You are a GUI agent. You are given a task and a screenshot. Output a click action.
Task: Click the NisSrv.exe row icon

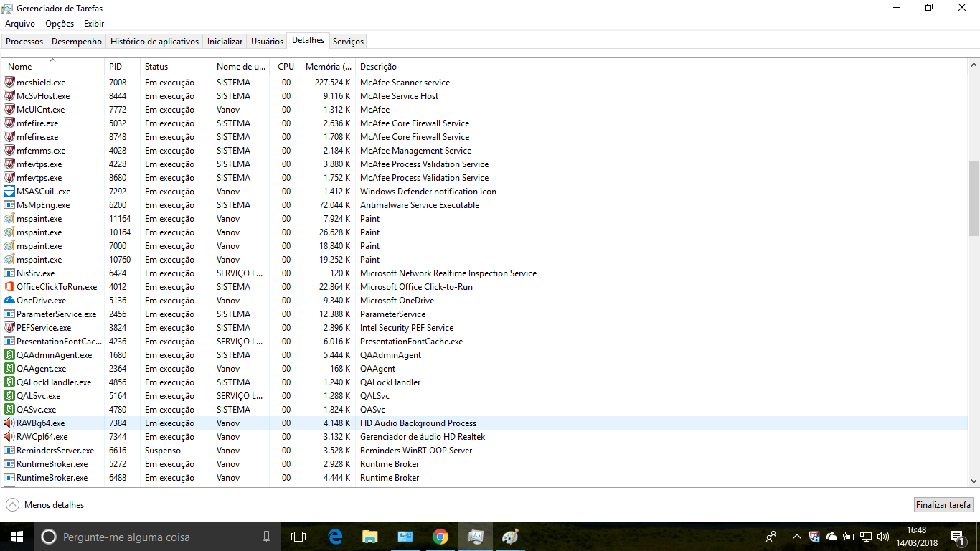point(9,273)
